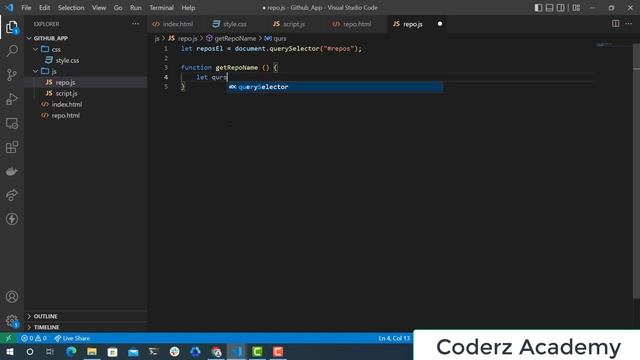This screenshot has width=640, height=360.
Task: Expand the TIMELINE section
Action: click(46, 327)
